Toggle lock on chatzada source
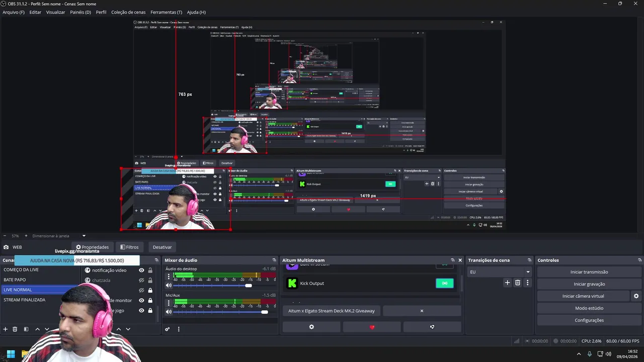This screenshot has height=362, width=644. [x=150, y=280]
